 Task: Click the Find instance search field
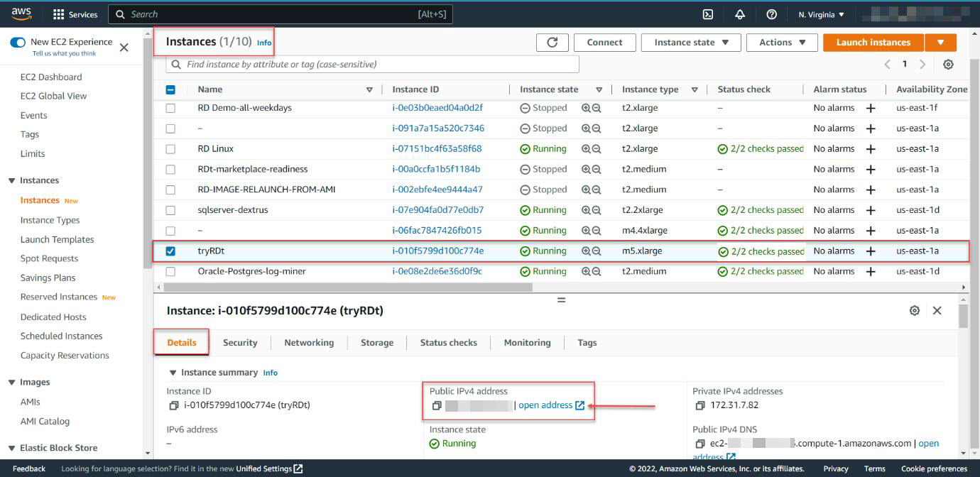click(x=372, y=65)
